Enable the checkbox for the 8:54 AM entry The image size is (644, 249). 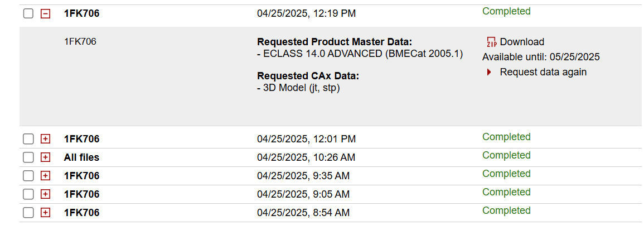click(x=28, y=213)
